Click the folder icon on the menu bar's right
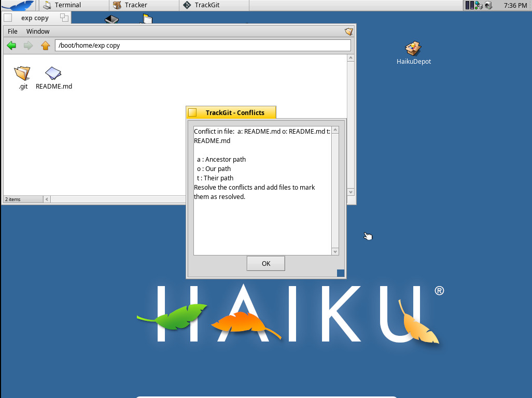This screenshot has height=398, width=532. coord(349,32)
